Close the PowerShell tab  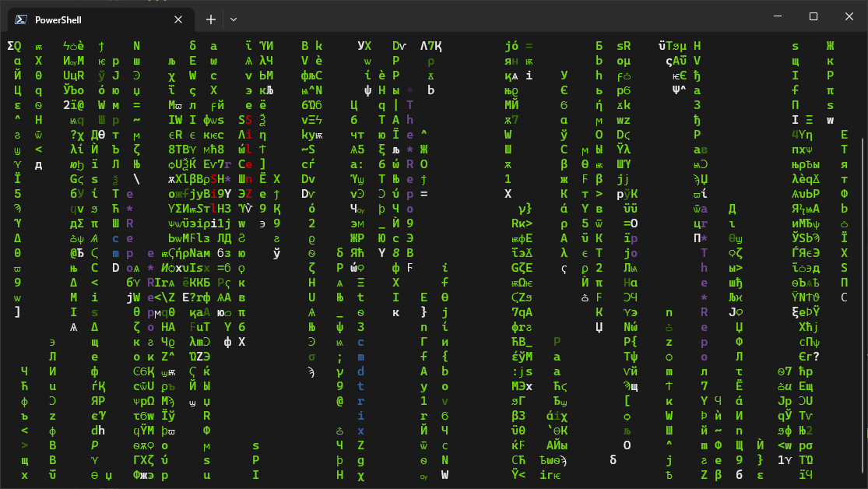click(x=178, y=19)
